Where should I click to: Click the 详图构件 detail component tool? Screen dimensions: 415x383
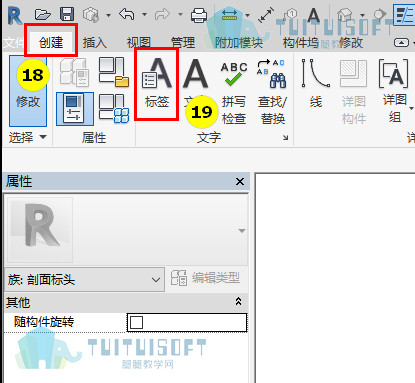click(x=354, y=92)
